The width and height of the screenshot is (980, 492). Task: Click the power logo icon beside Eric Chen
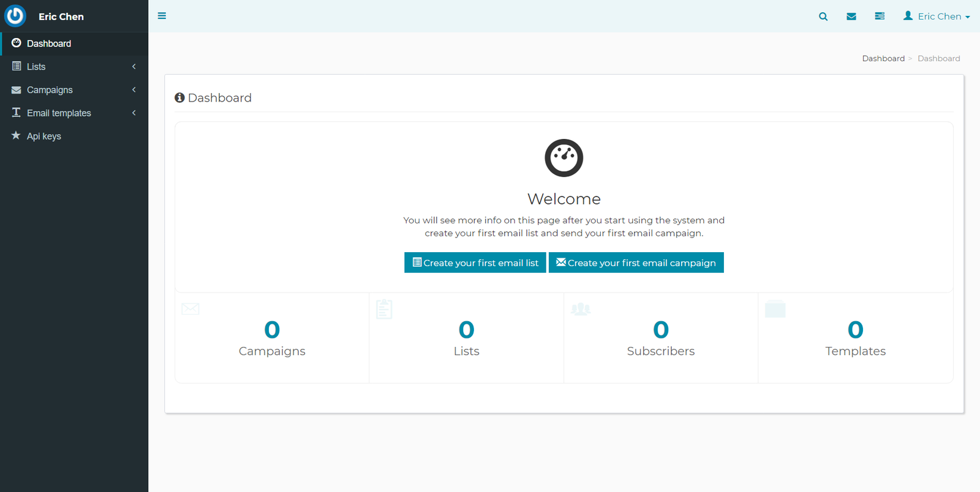point(15,16)
